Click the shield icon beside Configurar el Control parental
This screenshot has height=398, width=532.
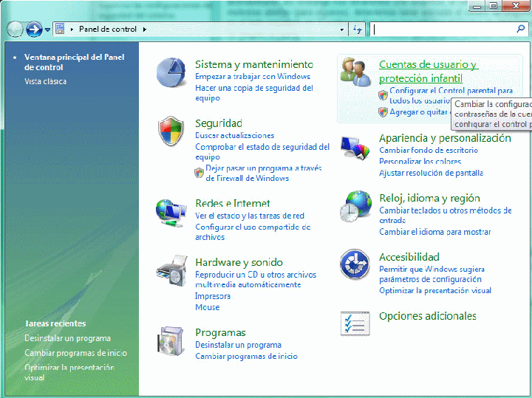[x=383, y=95]
